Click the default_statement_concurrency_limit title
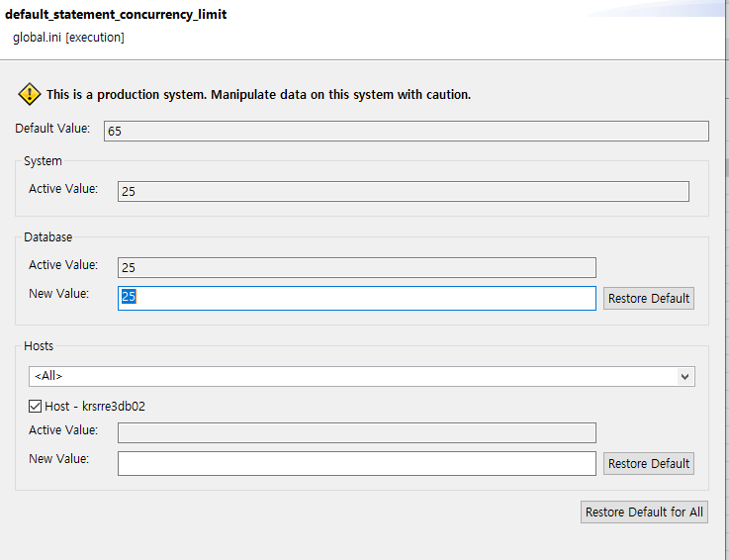 tap(116, 15)
